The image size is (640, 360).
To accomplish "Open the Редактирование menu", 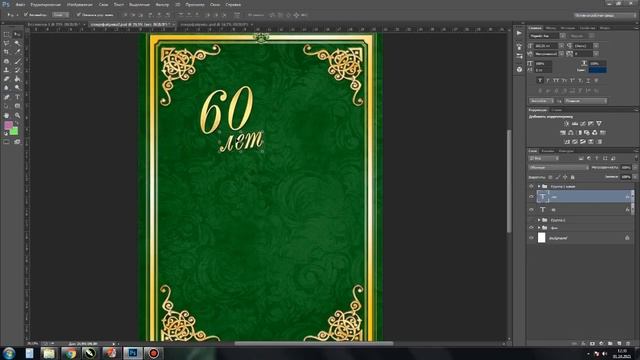I will click(45, 4).
